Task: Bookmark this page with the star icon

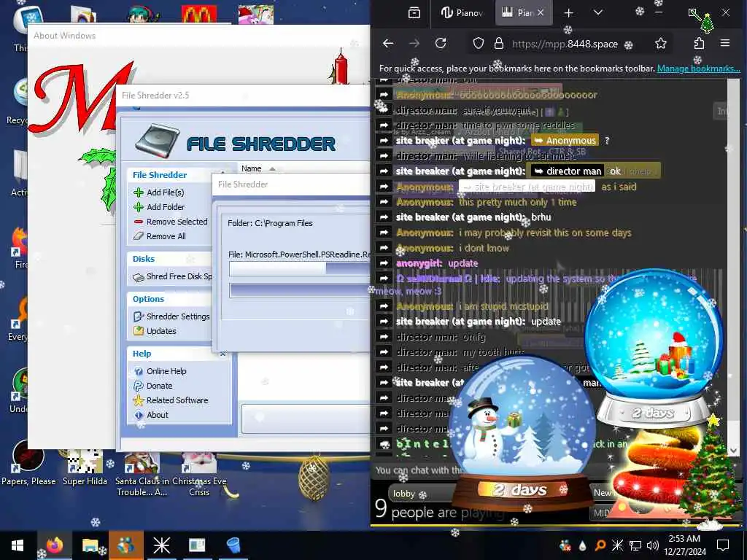Action: coord(660,44)
